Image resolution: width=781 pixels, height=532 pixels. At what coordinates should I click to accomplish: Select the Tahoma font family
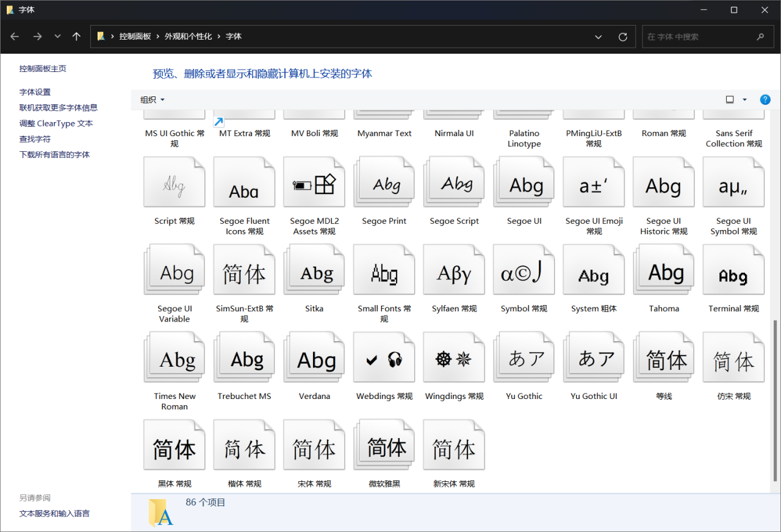coord(664,270)
